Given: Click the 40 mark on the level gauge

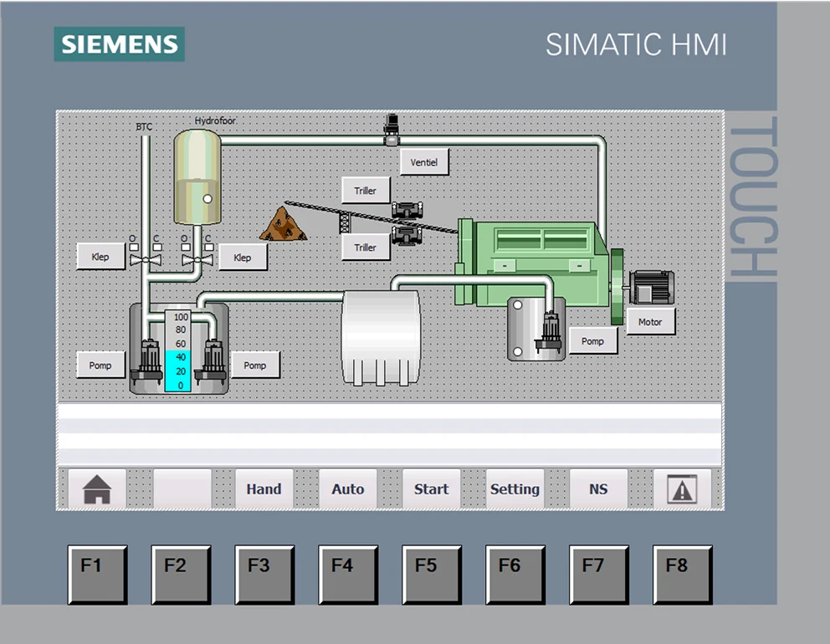Looking at the screenshot, I should tap(181, 357).
